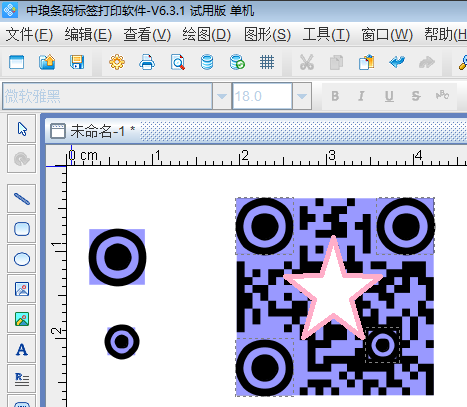Select the Line drawing tool
Screen dimensions: 467x407
point(22,199)
